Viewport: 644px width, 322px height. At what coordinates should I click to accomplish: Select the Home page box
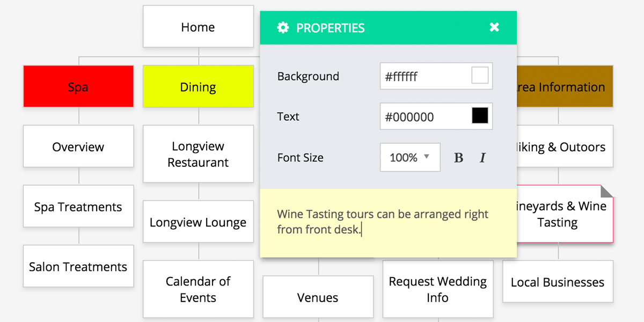[x=198, y=27]
